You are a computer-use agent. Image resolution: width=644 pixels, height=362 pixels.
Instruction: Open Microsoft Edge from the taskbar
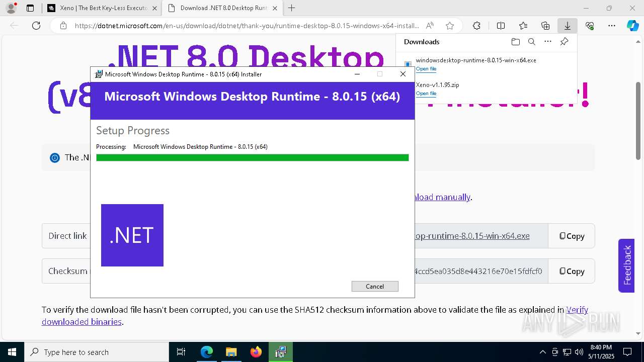[x=207, y=352]
